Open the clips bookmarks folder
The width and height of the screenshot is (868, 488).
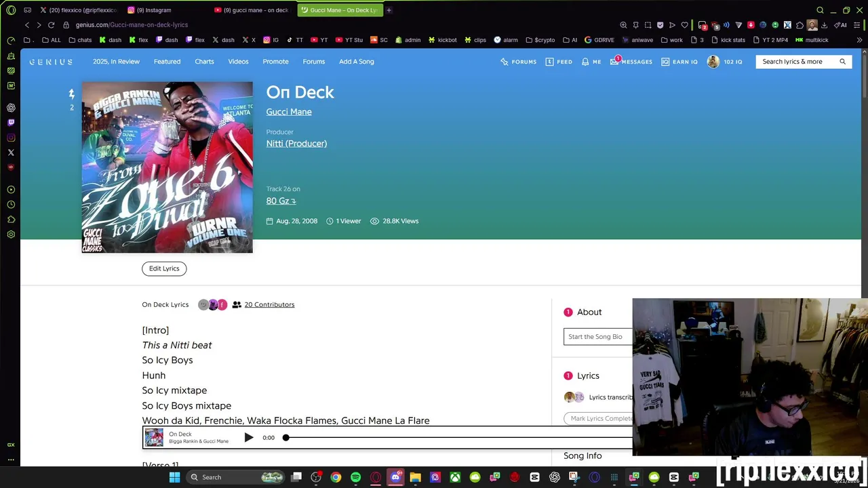pyautogui.click(x=475, y=40)
